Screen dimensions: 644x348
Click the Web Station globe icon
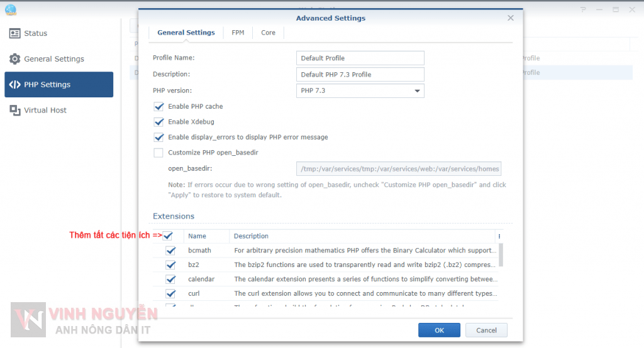tap(10, 9)
